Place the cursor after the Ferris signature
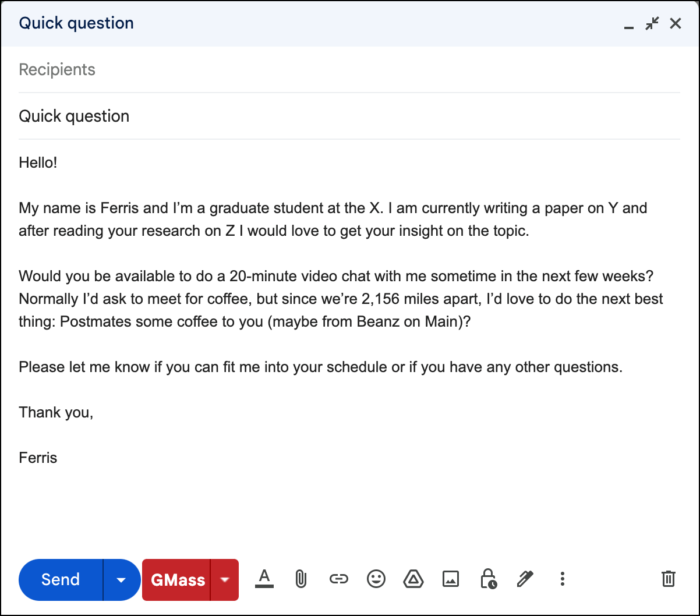The image size is (700, 616). [x=58, y=458]
